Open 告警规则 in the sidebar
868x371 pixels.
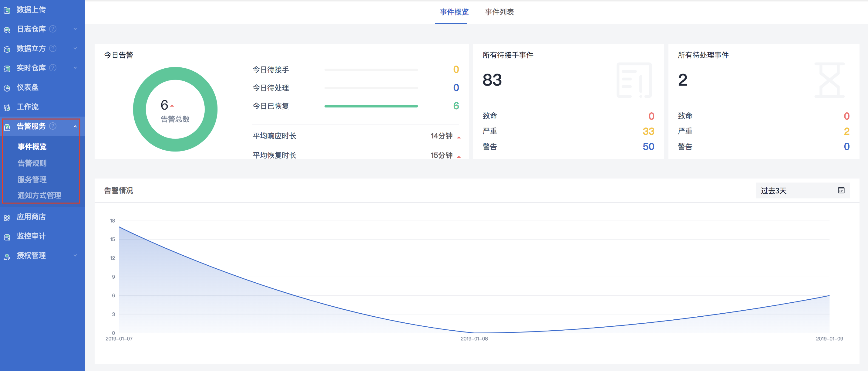tap(32, 163)
